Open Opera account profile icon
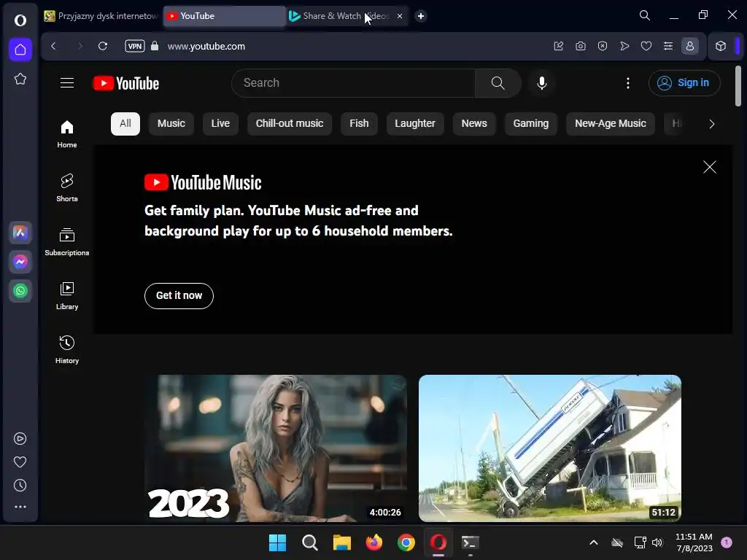Image resolution: width=747 pixels, height=560 pixels. (x=690, y=46)
